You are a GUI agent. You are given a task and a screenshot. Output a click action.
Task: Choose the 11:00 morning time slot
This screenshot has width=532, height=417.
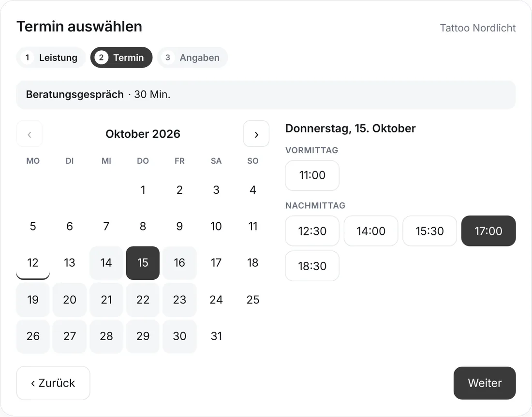[x=312, y=175]
